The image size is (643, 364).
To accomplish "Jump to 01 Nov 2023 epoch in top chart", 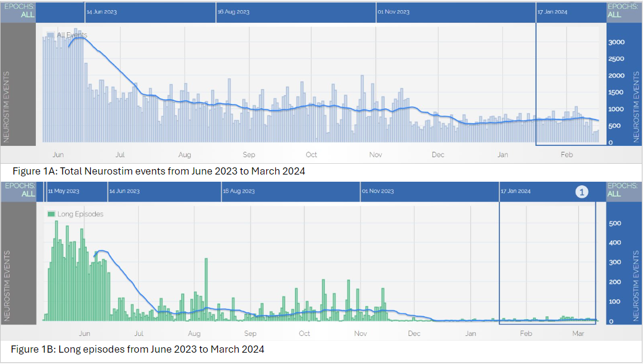I will [394, 12].
